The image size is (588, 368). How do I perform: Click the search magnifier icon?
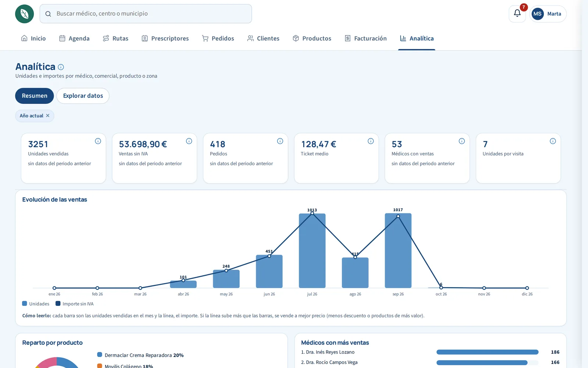48,14
